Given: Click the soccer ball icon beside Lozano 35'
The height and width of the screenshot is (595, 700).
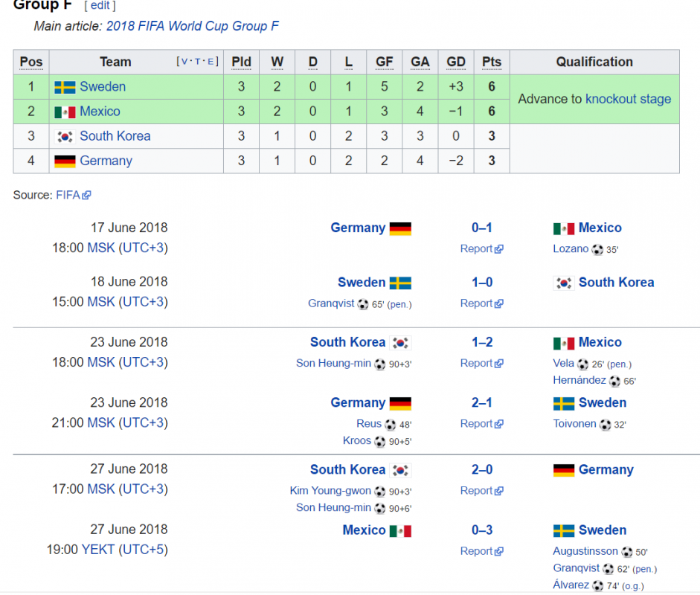Looking at the screenshot, I should [597, 249].
